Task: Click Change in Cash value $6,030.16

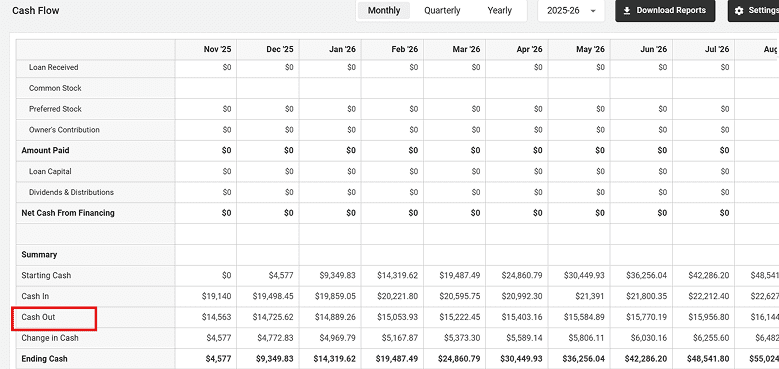Action: point(648,338)
